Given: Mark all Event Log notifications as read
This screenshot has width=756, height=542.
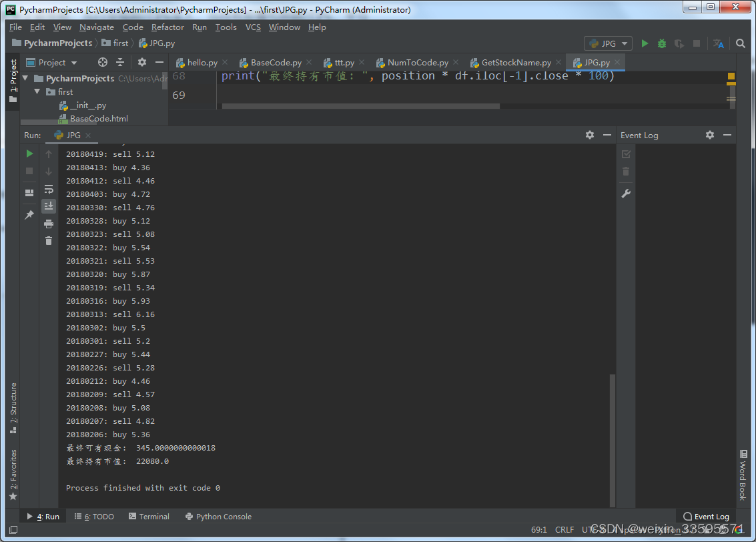Looking at the screenshot, I should (x=626, y=154).
